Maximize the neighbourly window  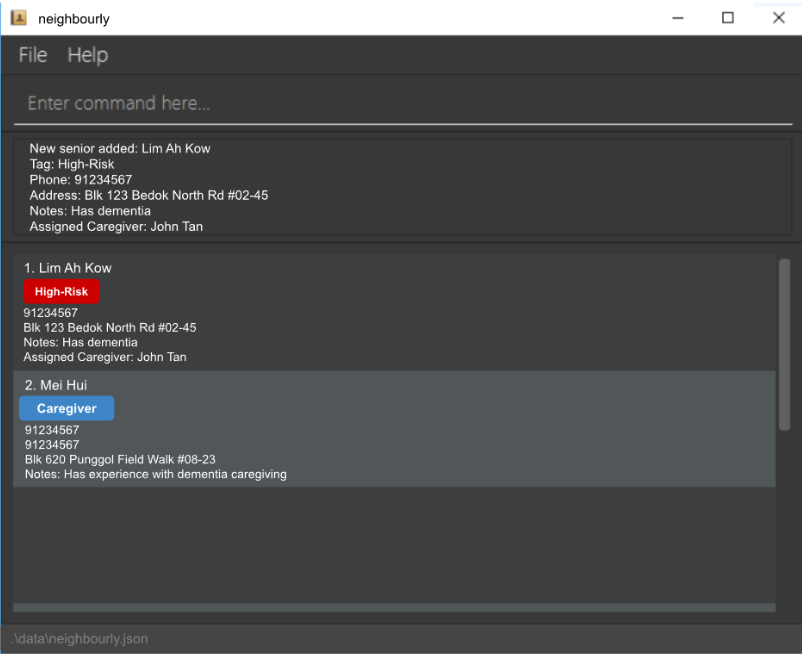728,18
